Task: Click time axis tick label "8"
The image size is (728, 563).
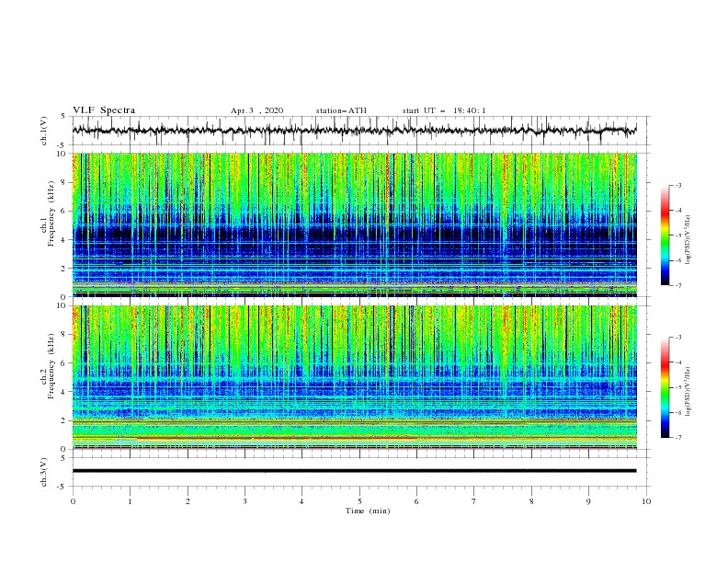Action: 531,501
